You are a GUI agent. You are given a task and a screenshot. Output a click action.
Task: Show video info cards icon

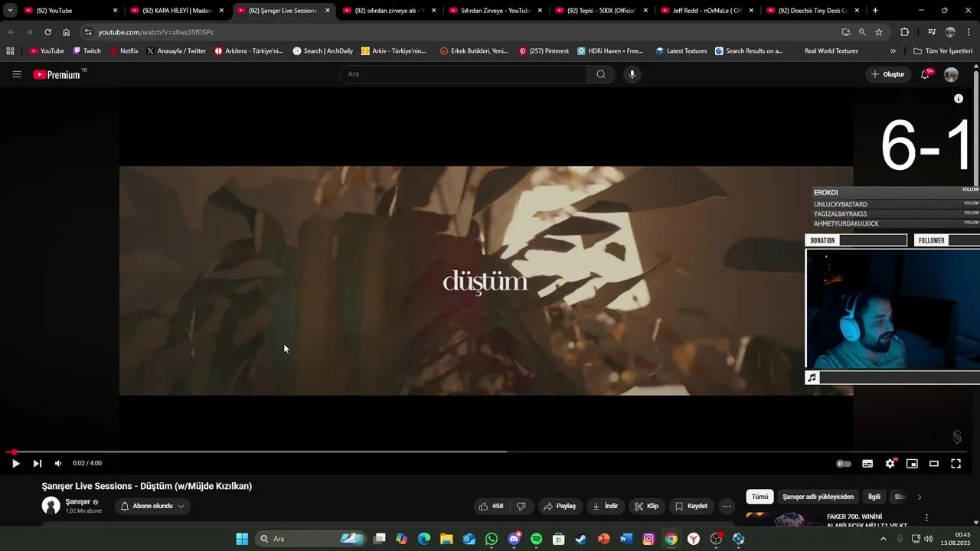959,99
